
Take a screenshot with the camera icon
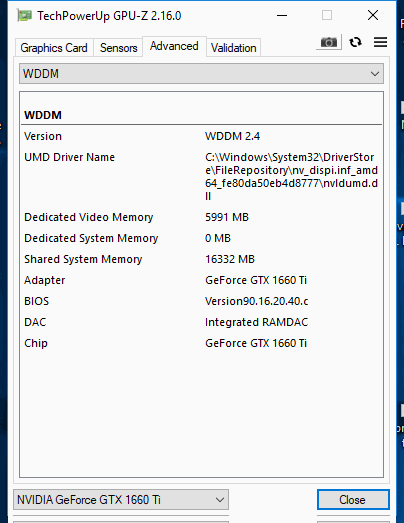click(x=329, y=42)
